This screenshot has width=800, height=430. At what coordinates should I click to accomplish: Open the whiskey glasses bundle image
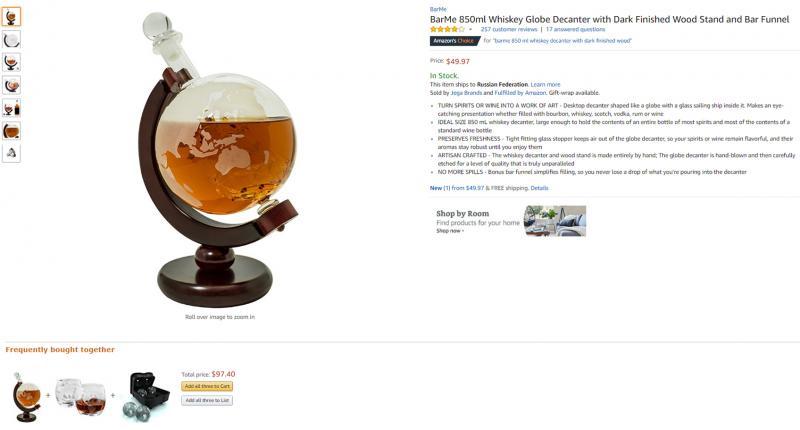pyautogui.click(x=81, y=396)
